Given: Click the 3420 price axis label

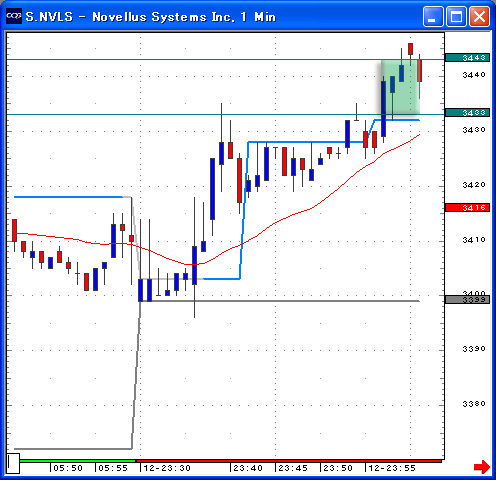Looking at the screenshot, I should [x=474, y=185].
